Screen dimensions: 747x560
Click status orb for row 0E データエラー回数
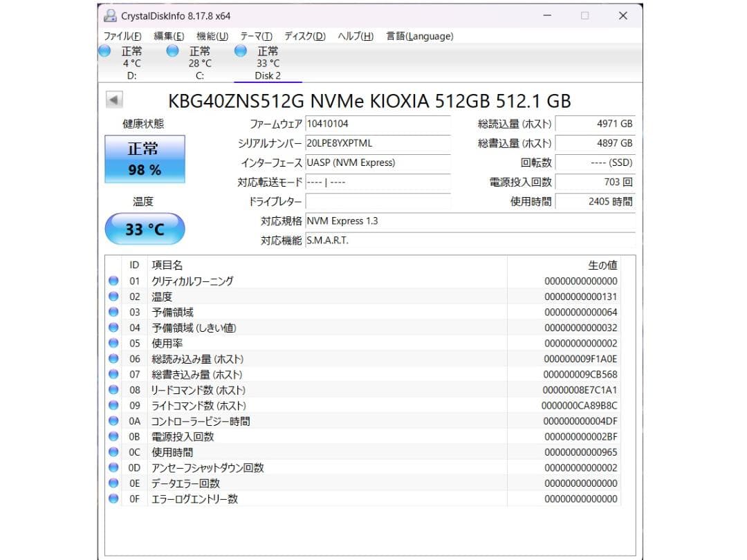tap(113, 483)
